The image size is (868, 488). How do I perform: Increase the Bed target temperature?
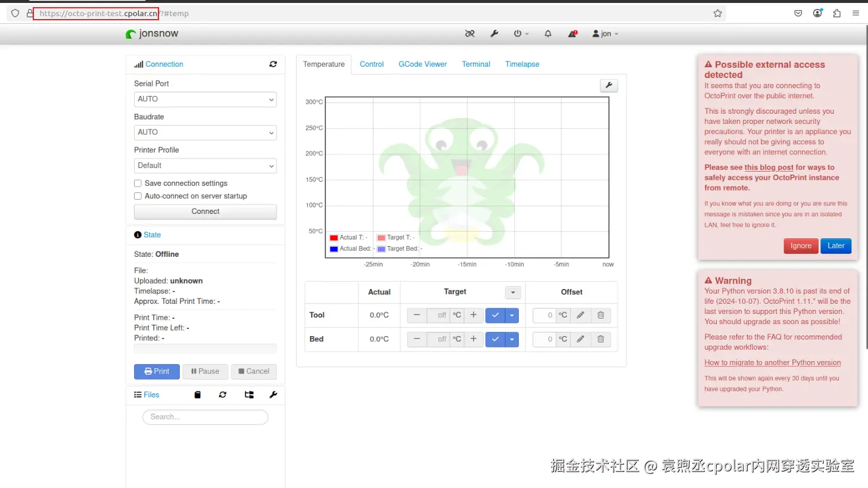click(x=474, y=340)
